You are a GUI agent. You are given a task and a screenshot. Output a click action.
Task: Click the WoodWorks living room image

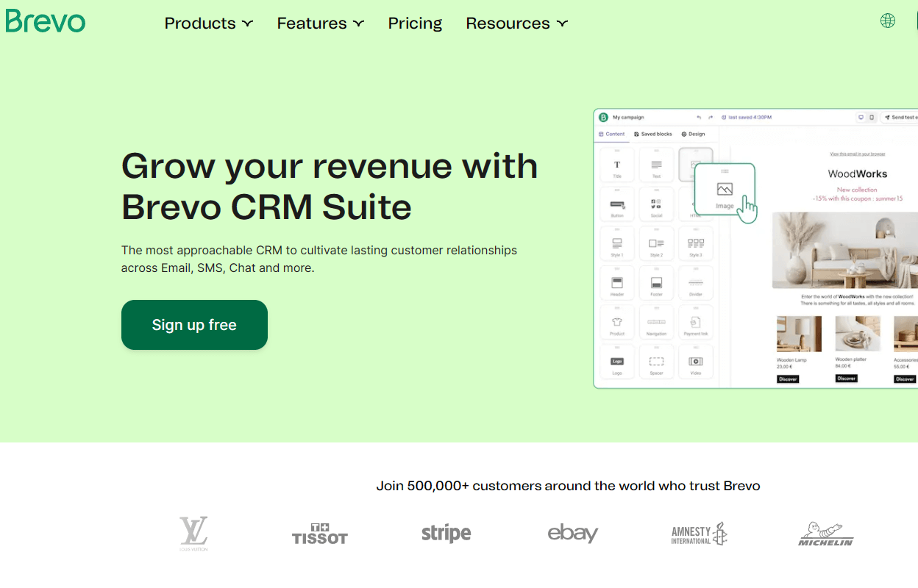845,251
